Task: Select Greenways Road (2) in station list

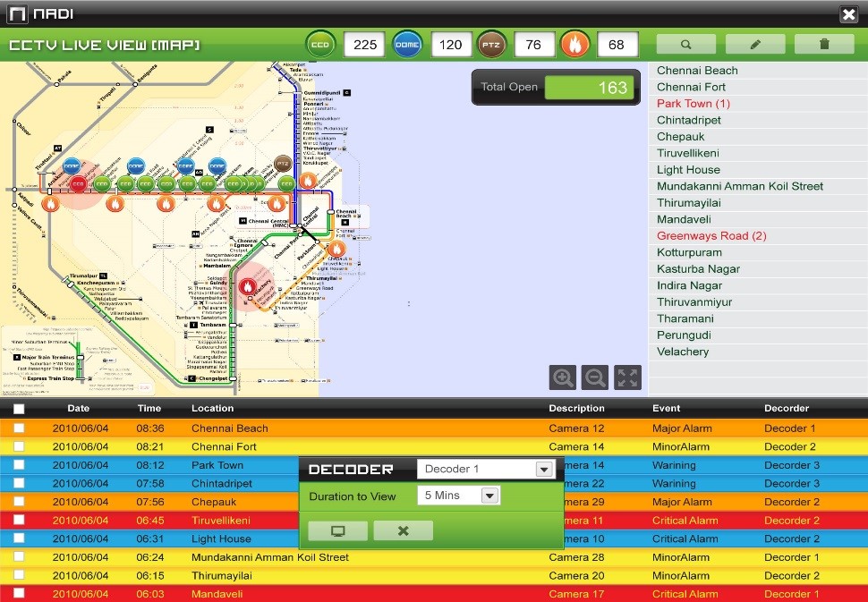Action: click(711, 236)
